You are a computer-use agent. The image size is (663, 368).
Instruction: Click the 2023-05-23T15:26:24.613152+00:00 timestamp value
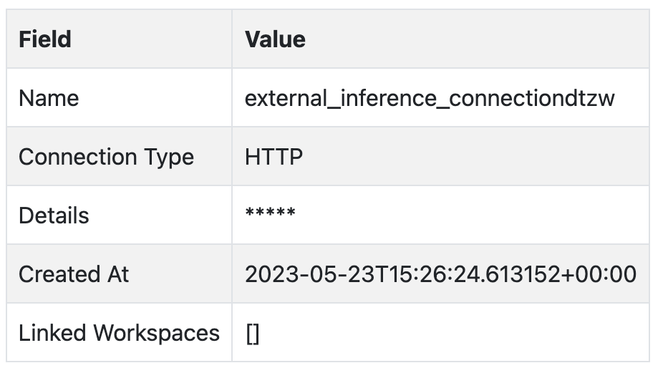click(x=441, y=274)
